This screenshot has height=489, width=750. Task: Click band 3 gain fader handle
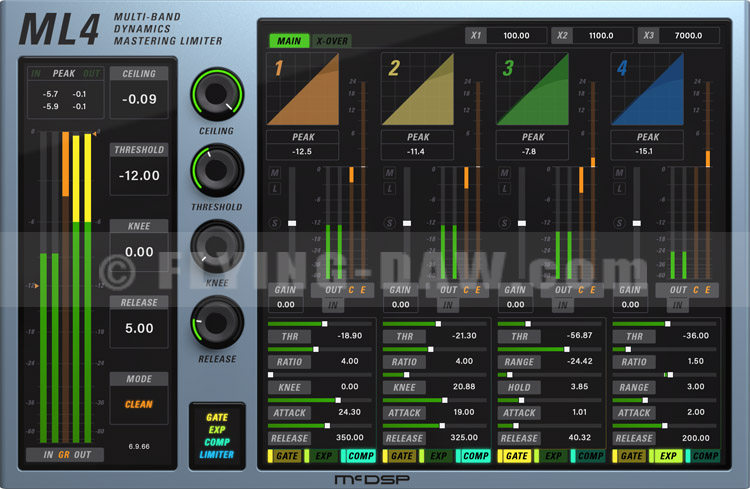click(522, 223)
